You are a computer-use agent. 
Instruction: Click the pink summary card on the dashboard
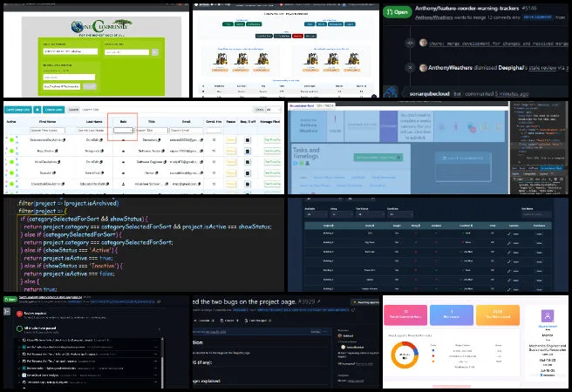coord(405,314)
